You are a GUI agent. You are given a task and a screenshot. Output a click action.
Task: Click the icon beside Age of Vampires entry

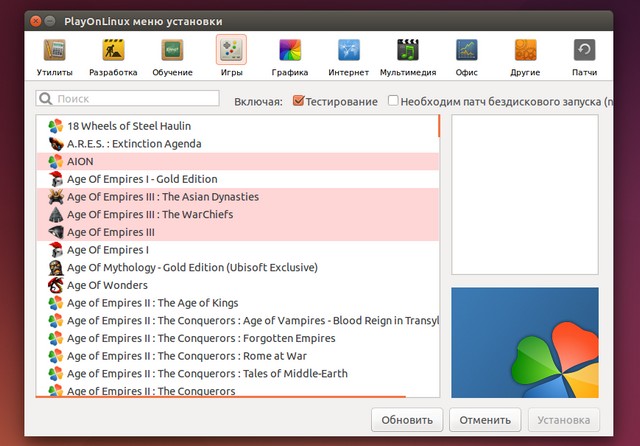pyautogui.click(x=56, y=321)
